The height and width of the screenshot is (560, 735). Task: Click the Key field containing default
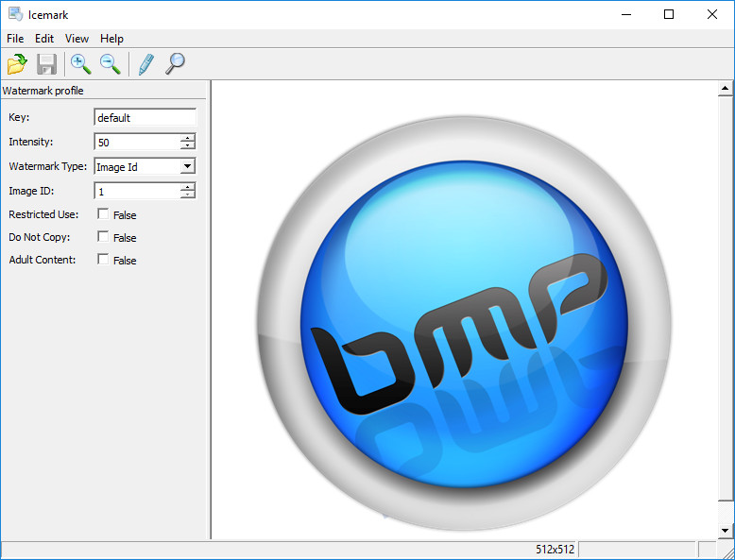(x=145, y=117)
